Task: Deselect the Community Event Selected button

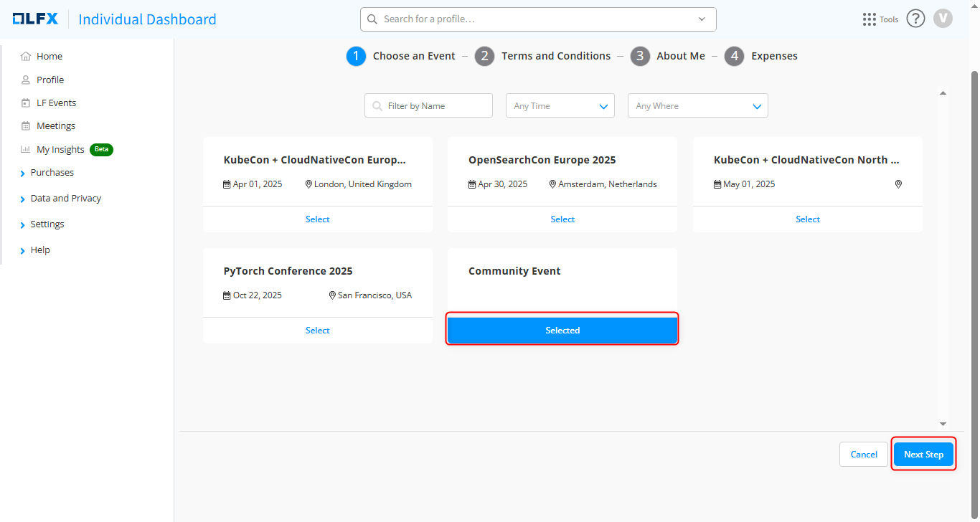Action: point(562,331)
